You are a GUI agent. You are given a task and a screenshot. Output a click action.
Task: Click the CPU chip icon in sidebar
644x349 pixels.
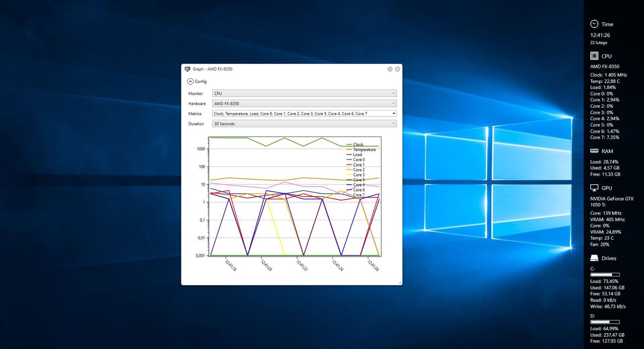pyautogui.click(x=594, y=56)
